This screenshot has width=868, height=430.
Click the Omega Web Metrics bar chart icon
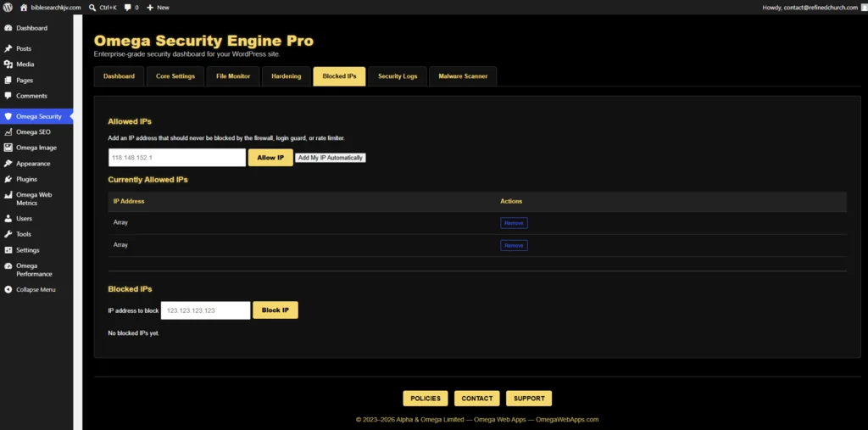(8, 195)
